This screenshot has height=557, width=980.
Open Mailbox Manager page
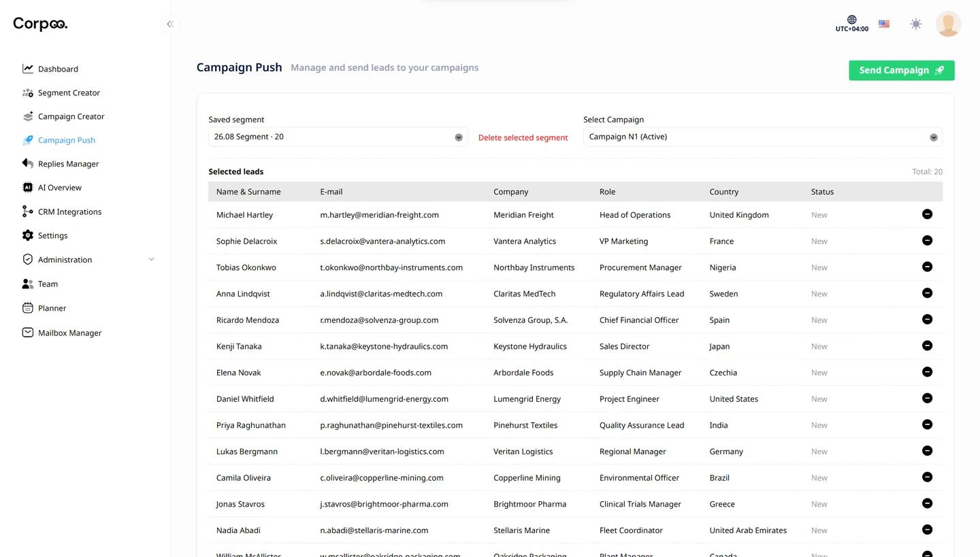coord(62,333)
